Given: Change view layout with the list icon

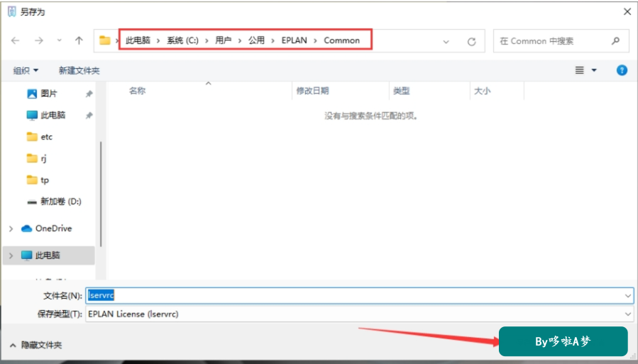Looking at the screenshot, I should [579, 70].
